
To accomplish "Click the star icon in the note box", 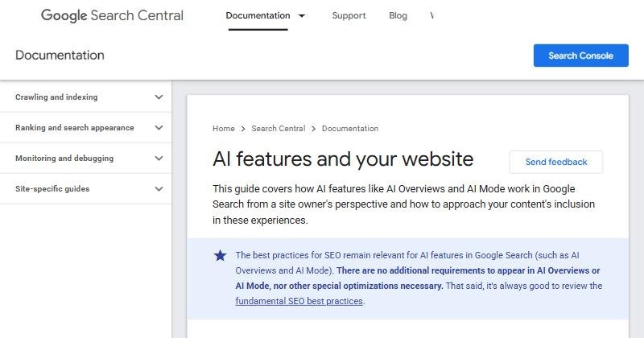I will pos(220,255).
